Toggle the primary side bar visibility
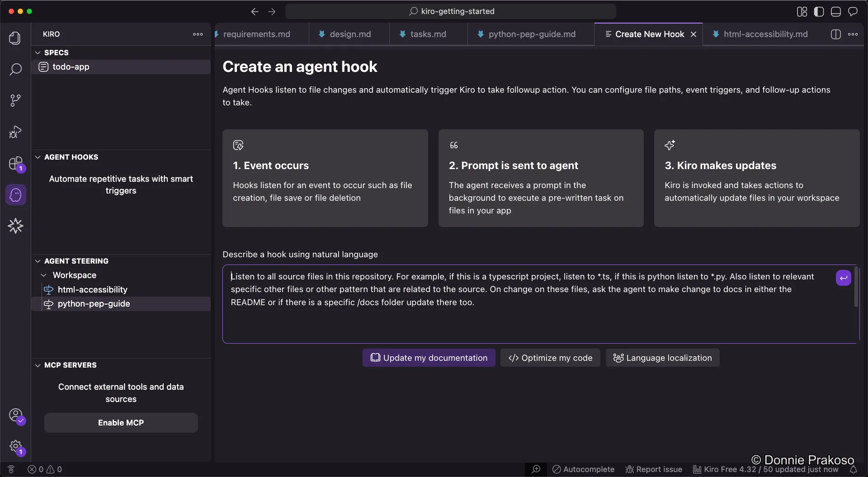Screen dimensions: 868x477 point(819,11)
